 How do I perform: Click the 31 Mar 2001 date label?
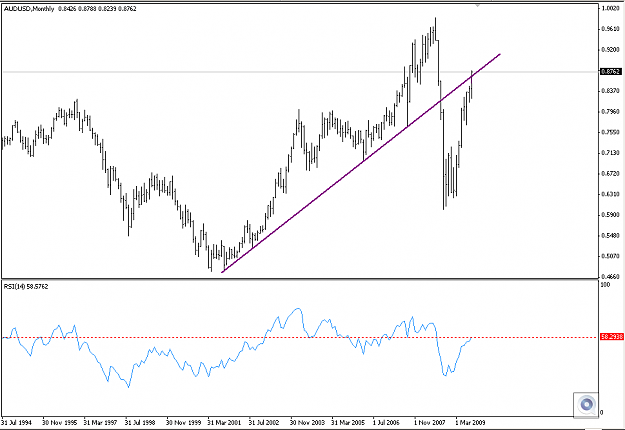tap(224, 422)
